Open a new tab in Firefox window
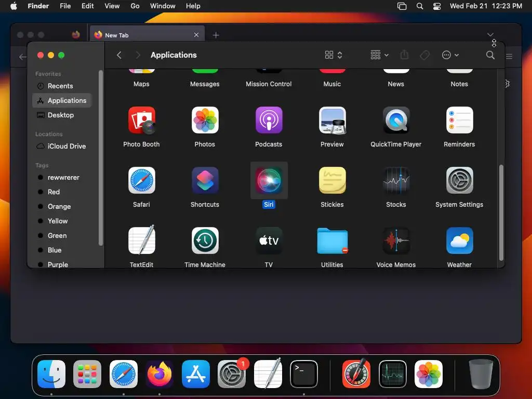 tap(216, 35)
